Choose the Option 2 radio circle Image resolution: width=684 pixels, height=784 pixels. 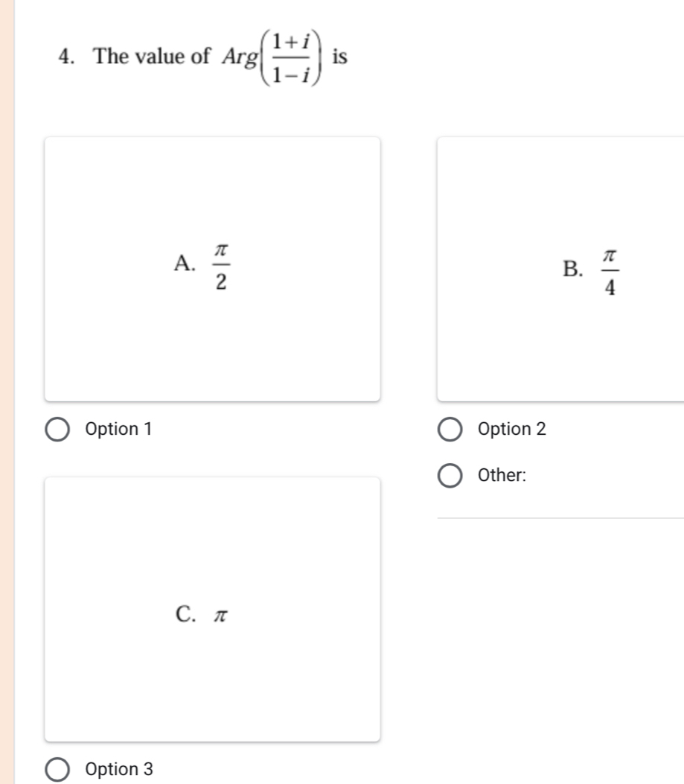tap(449, 430)
